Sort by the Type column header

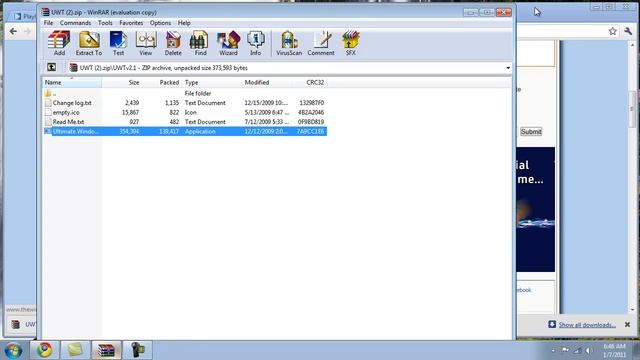tap(212, 82)
